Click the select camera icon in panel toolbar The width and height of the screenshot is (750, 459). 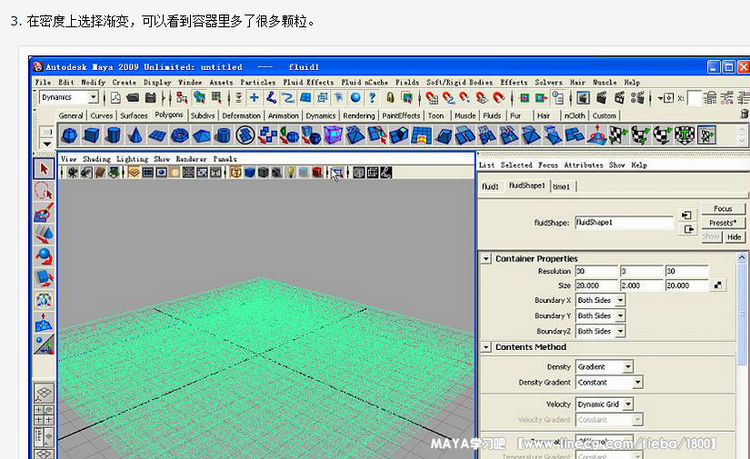coord(73,173)
